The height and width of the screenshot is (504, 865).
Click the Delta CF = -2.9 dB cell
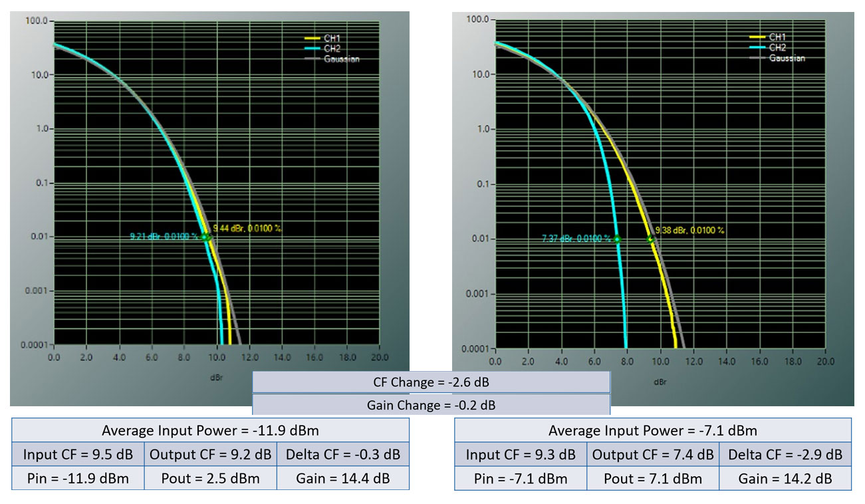click(785, 455)
